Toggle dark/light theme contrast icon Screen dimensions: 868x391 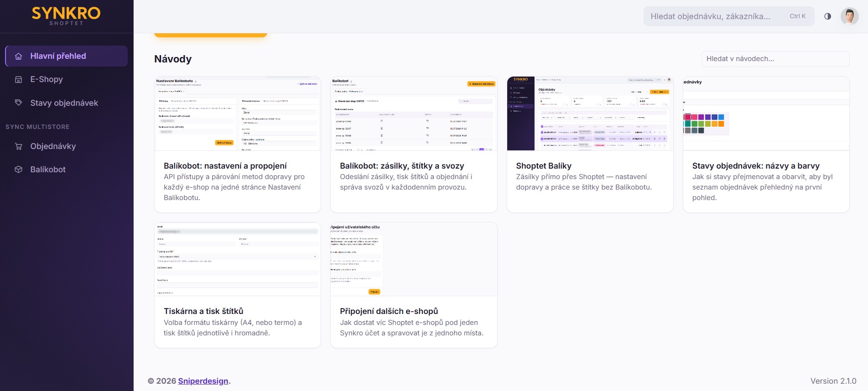coord(827,16)
